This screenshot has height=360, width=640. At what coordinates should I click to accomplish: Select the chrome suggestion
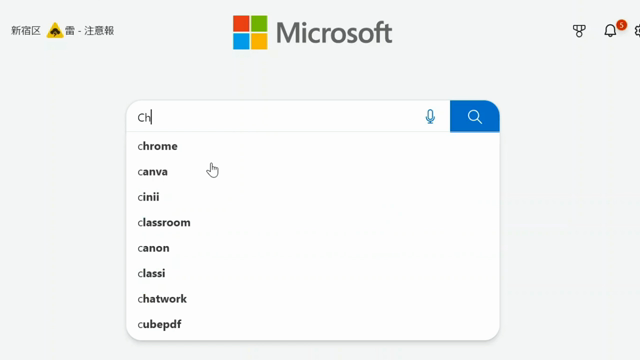(313, 146)
